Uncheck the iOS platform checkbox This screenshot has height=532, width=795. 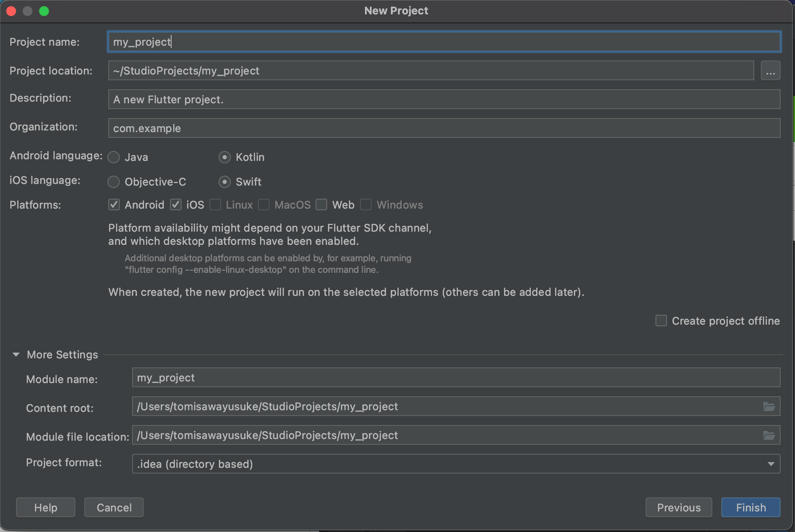tap(176, 205)
